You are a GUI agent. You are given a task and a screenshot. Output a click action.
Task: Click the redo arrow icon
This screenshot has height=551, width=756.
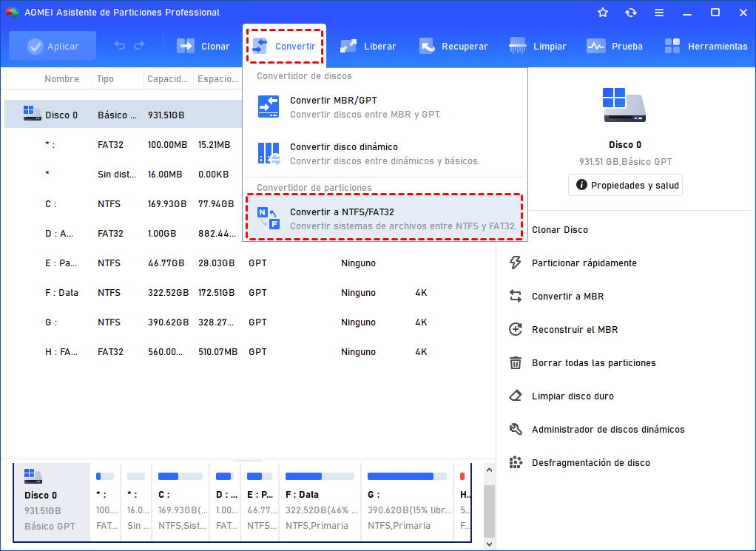[x=139, y=46]
